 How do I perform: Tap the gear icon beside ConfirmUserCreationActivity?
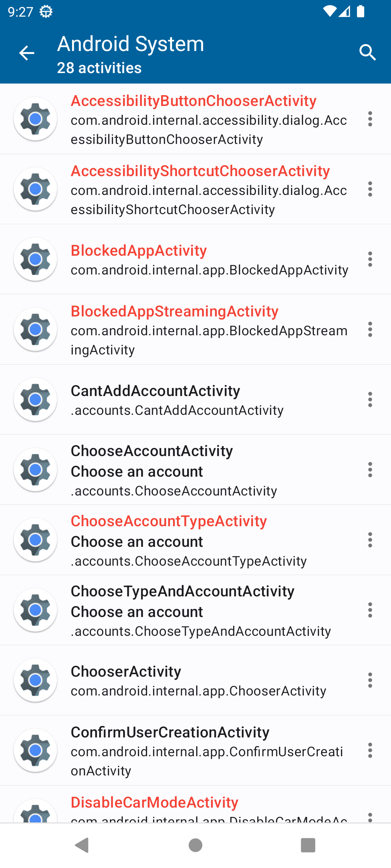[x=35, y=750]
